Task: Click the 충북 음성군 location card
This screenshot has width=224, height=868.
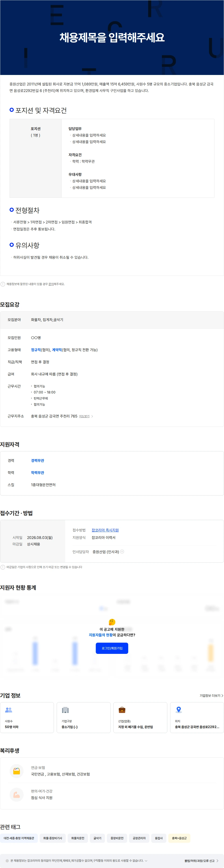Action: tap(197, 718)
